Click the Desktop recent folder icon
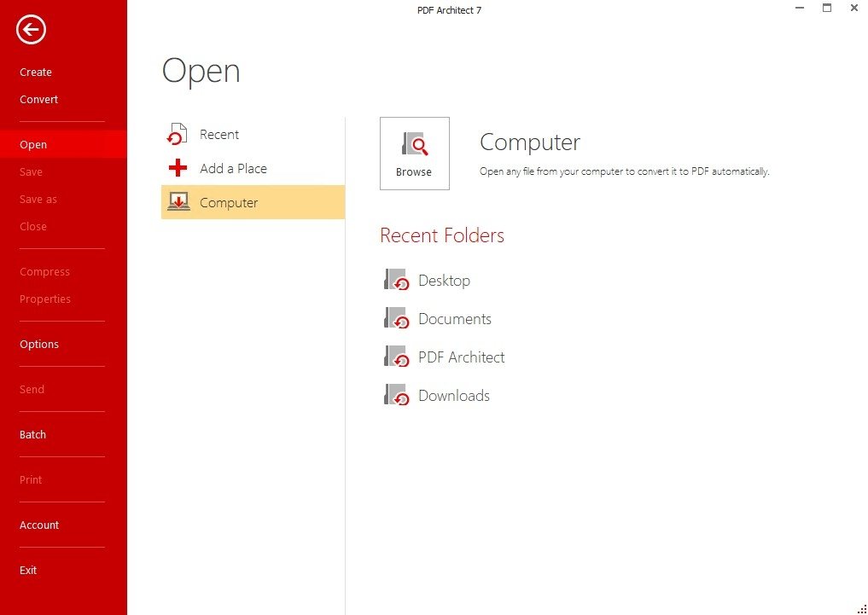The width and height of the screenshot is (868, 615). [396, 280]
